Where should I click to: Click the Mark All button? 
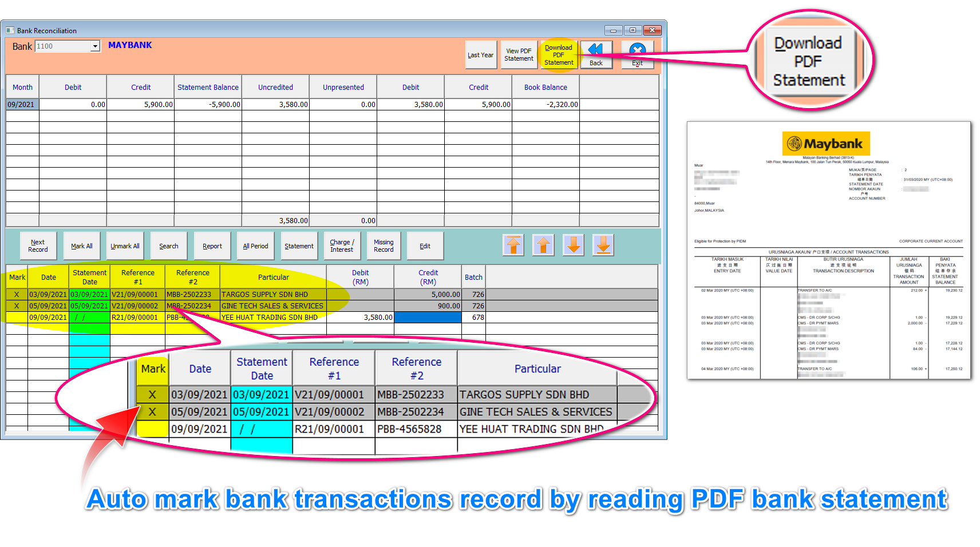click(81, 245)
